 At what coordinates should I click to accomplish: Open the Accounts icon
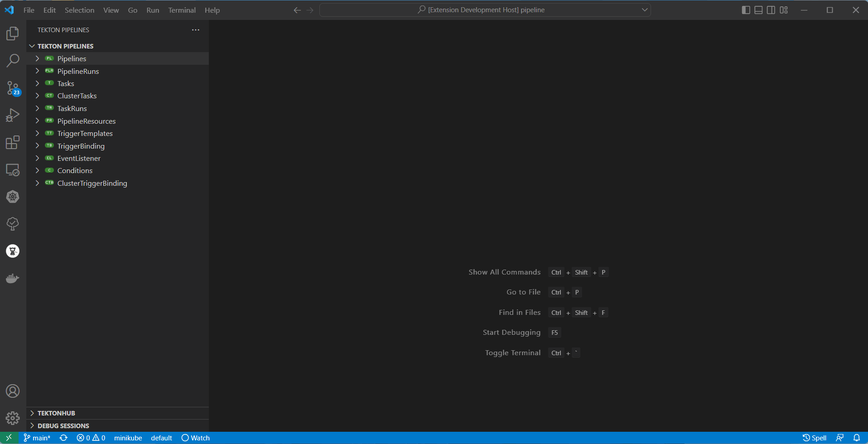point(13,391)
